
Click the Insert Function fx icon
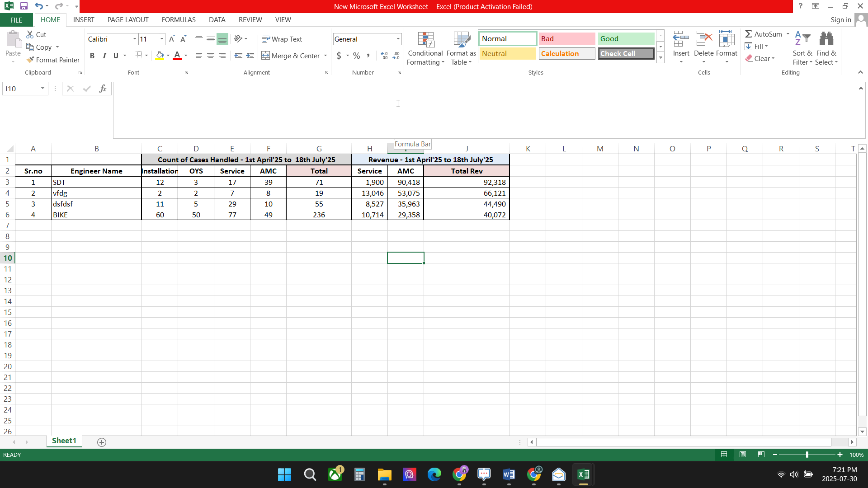coord(103,89)
